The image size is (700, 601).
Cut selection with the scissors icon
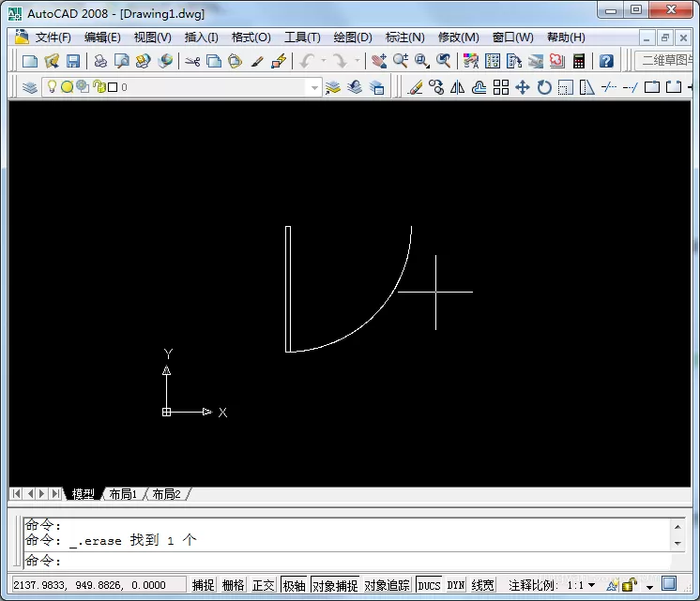192,61
